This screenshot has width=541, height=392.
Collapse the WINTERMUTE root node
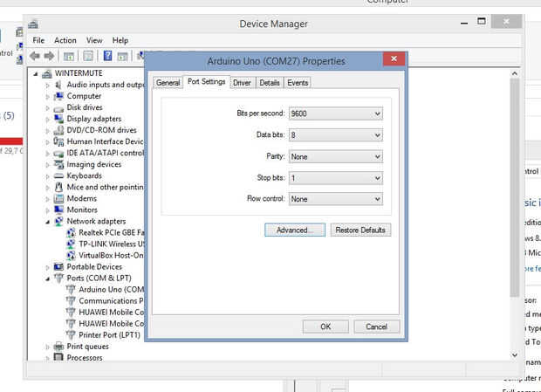click(36, 74)
